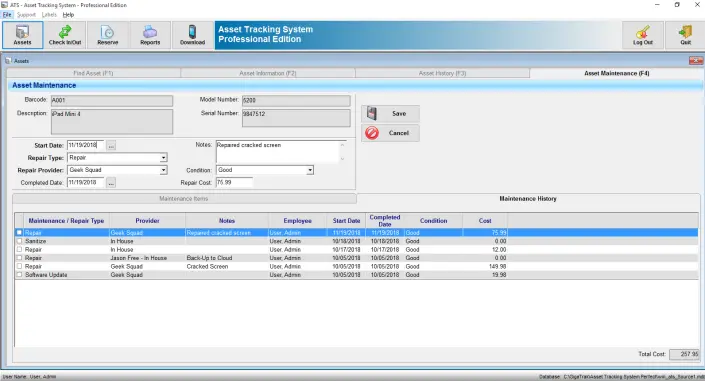The width and height of the screenshot is (705, 381).
Task: Click the Quit toolbar icon
Action: coord(685,35)
